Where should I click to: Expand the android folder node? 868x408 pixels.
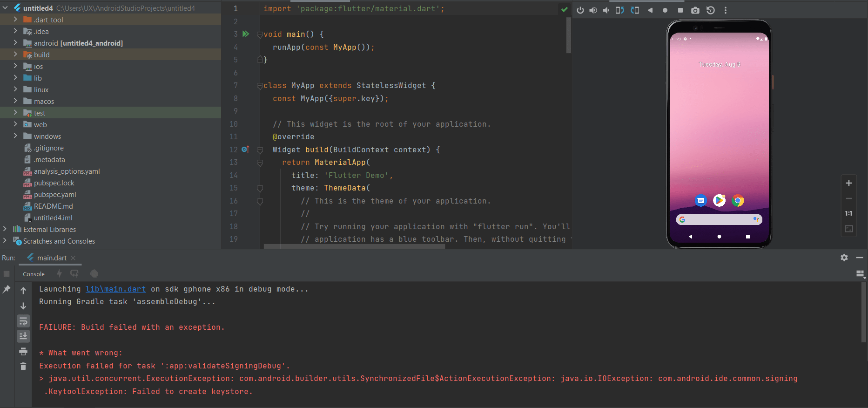tap(15, 43)
